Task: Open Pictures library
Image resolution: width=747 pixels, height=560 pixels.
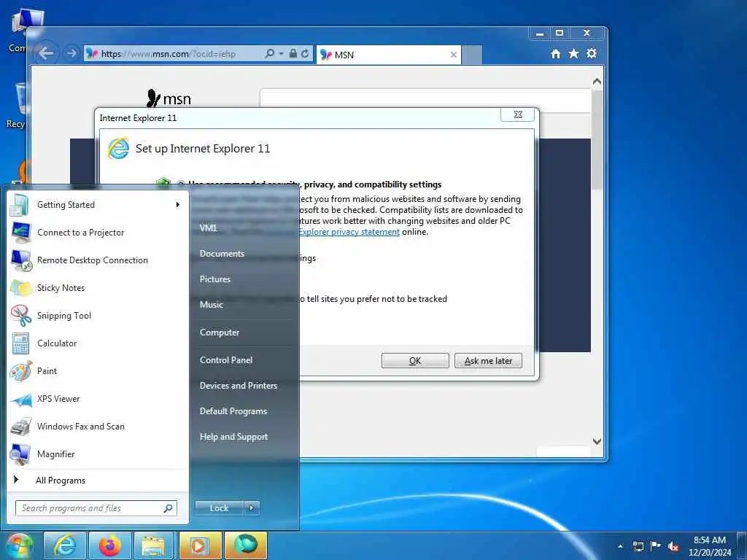Action: tap(215, 279)
